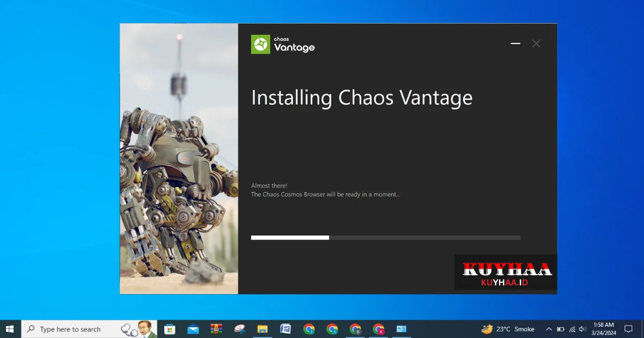Click the 'Chaos Cosmos Browser will be ready' message
Image resolution: width=644 pixels, height=338 pixels.
(x=326, y=194)
